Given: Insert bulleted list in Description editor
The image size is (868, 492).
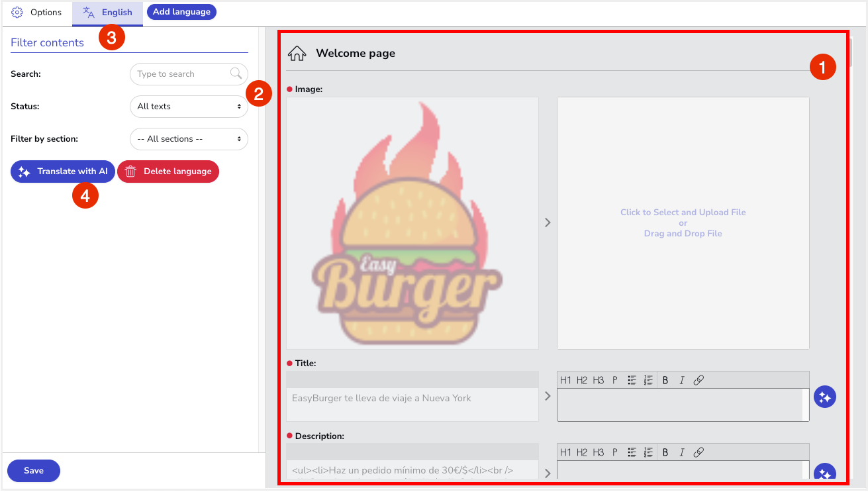Looking at the screenshot, I should pyautogui.click(x=632, y=452).
